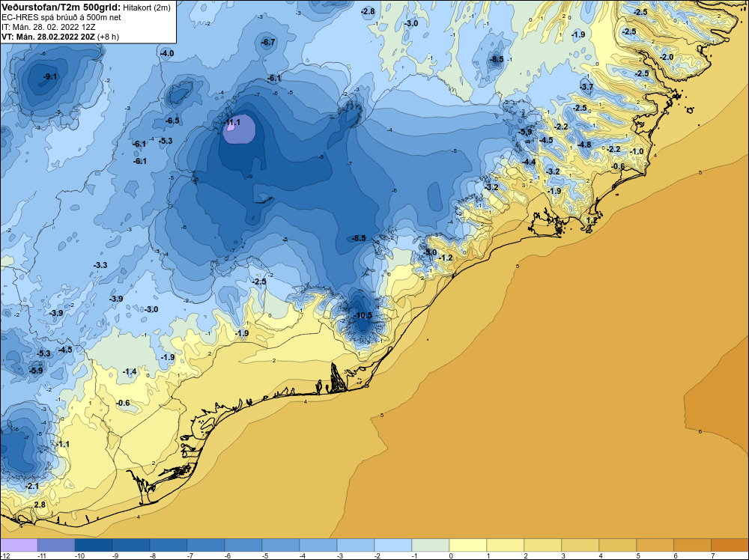Click the -1.0 temperature label

tap(636, 151)
